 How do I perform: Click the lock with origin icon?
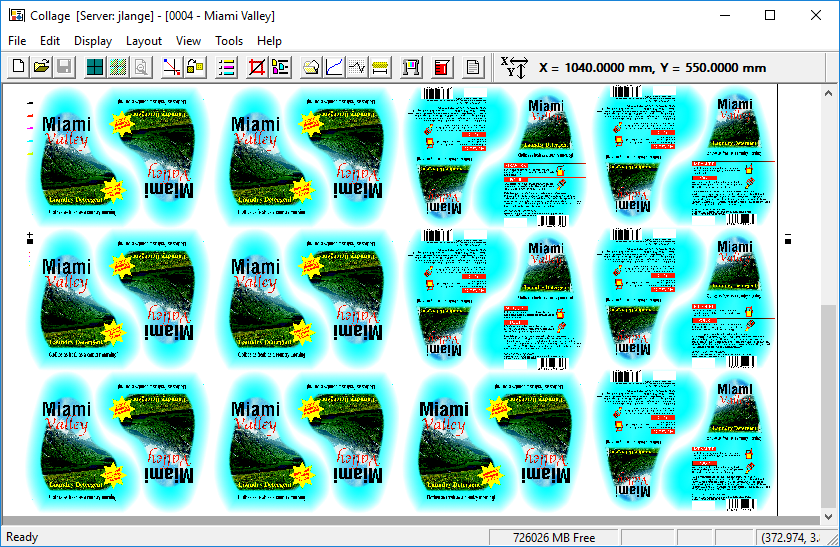coord(195,68)
